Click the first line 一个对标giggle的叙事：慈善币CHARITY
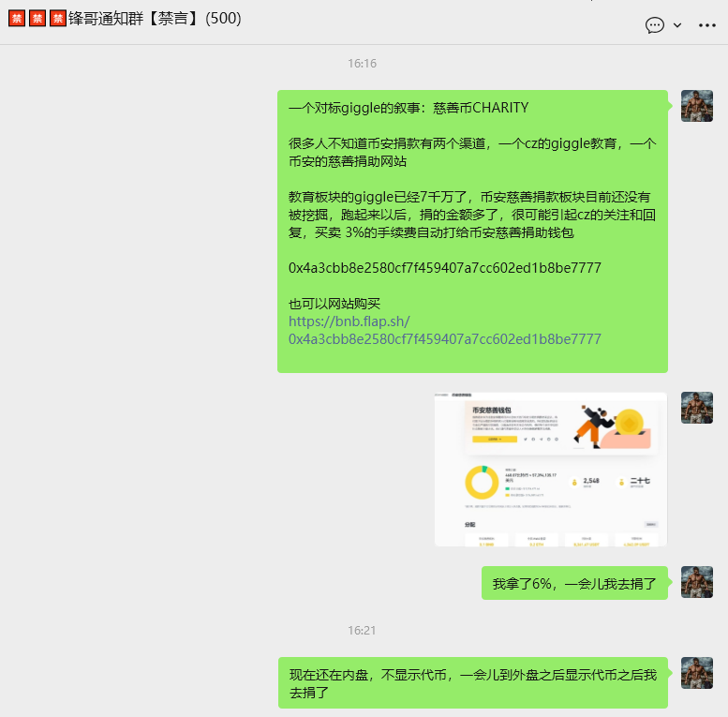This screenshot has height=717, width=728. coord(409,108)
